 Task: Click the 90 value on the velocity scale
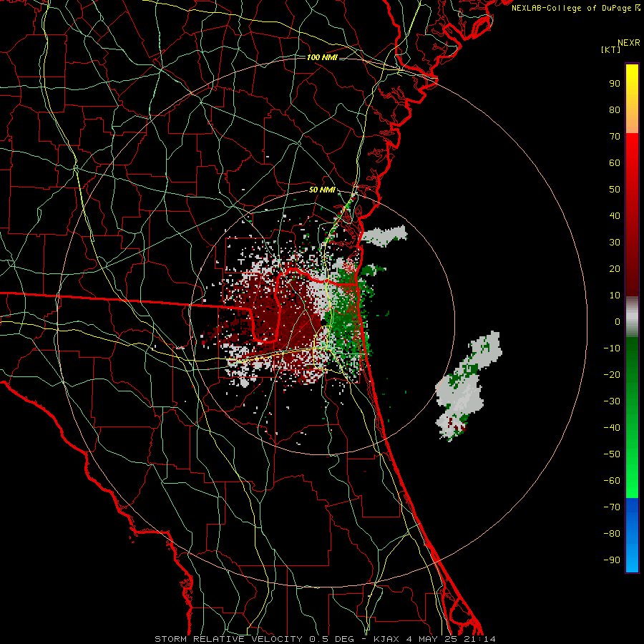[x=615, y=83]
